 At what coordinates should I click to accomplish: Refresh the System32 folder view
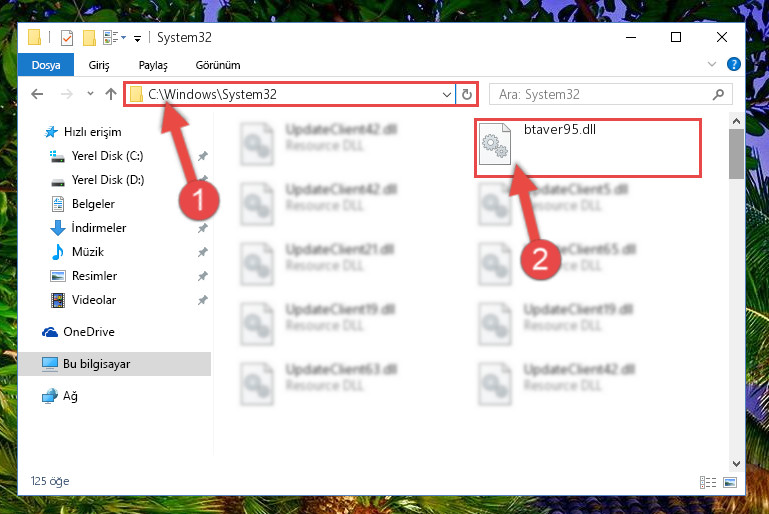tap(467, 94)
